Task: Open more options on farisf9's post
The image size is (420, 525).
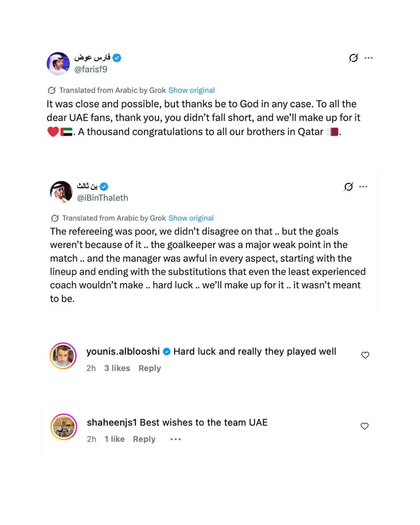Action: pos(369,58)
